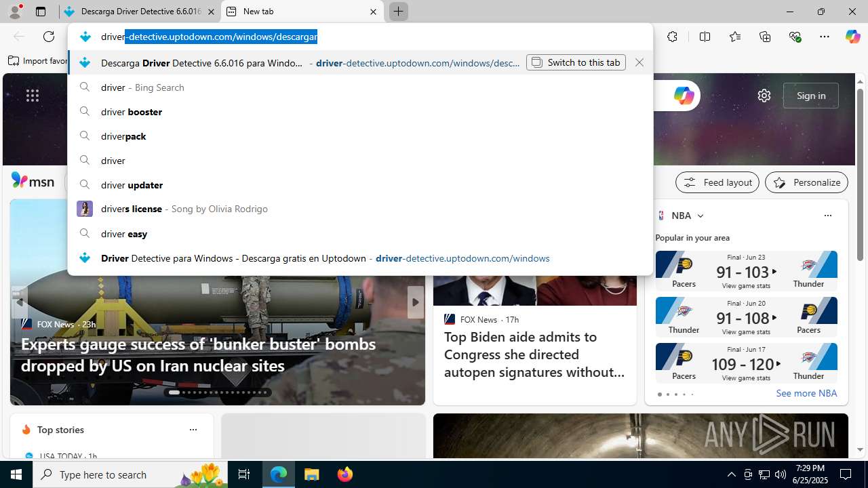The width and height of the screenshot is (868, 488).
Task: Click Import favorites bookmark
Action: point(38,61)
